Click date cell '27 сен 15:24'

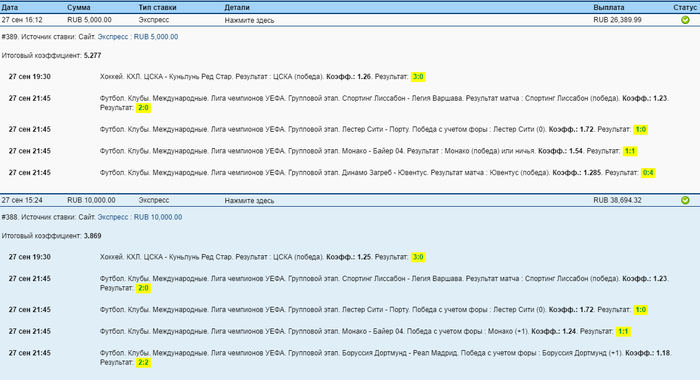coord(22,200)
